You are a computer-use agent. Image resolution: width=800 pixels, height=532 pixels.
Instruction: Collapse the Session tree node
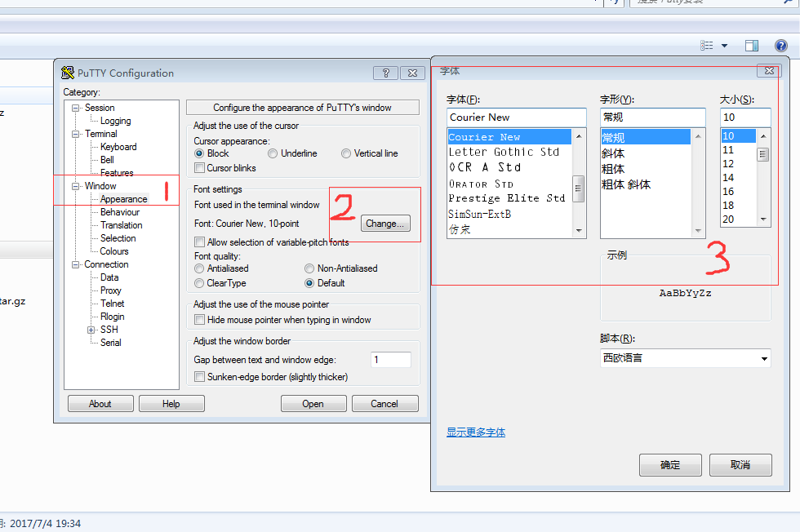coord(75,109)
